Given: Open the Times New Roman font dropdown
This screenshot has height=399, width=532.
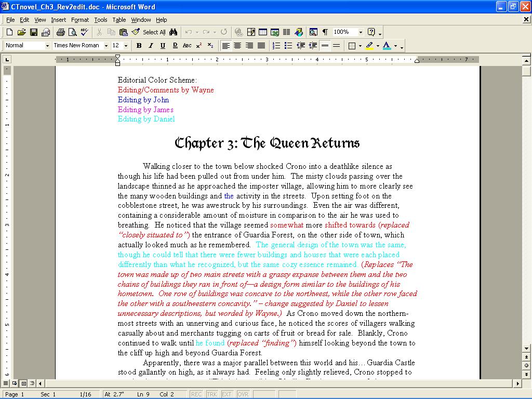Looking at the screenshot, I should [x=106, y=46].
